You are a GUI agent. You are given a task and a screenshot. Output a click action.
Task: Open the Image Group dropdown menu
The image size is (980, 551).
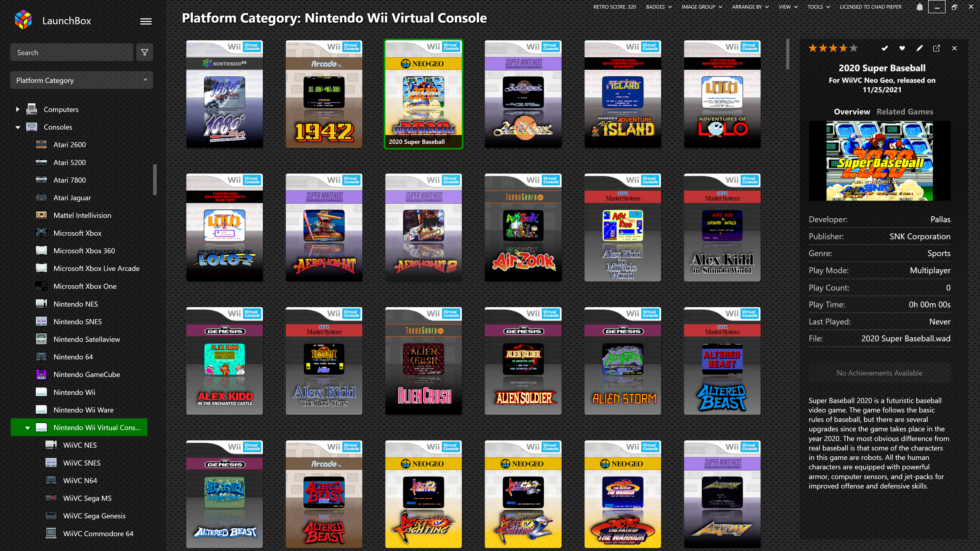[702, 7]
